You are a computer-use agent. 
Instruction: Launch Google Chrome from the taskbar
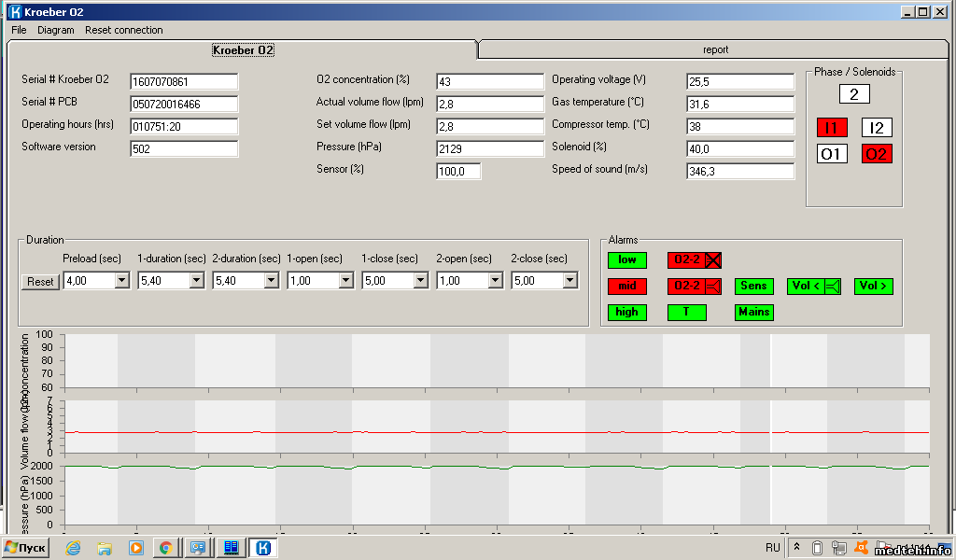pos(165,548)
